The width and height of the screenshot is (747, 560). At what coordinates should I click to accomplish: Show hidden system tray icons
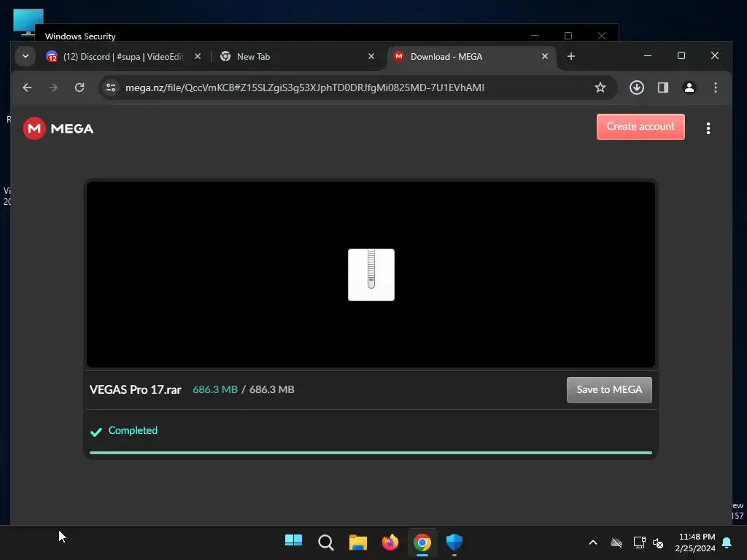[592, 542]
